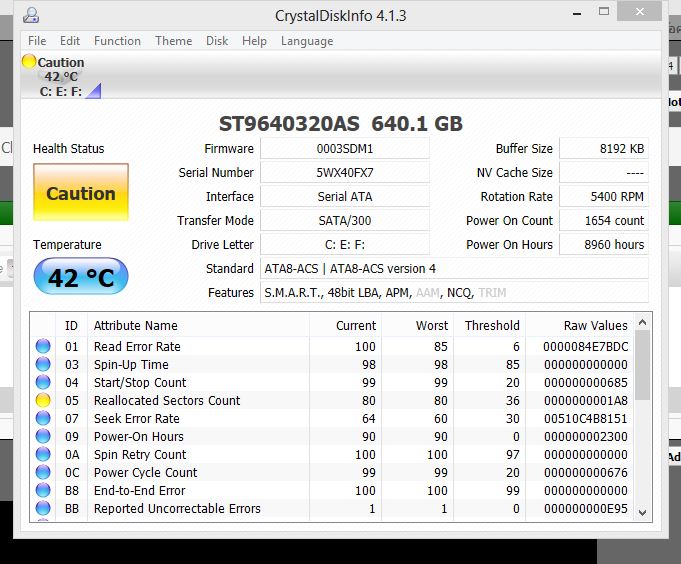Click the Standard field ATA8-ACS version 4

(x=454, y=268)
